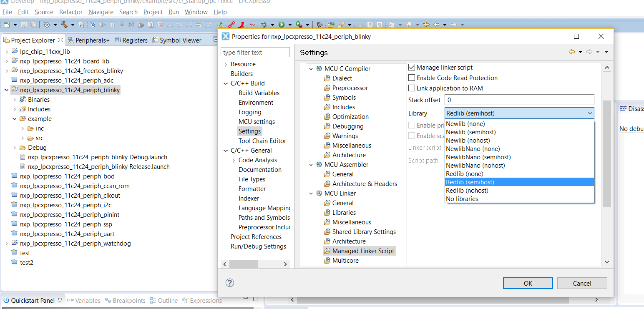Uncheck Manage linker script checkbox
This screenshot has height=309, width=644.
click(412, 67)
